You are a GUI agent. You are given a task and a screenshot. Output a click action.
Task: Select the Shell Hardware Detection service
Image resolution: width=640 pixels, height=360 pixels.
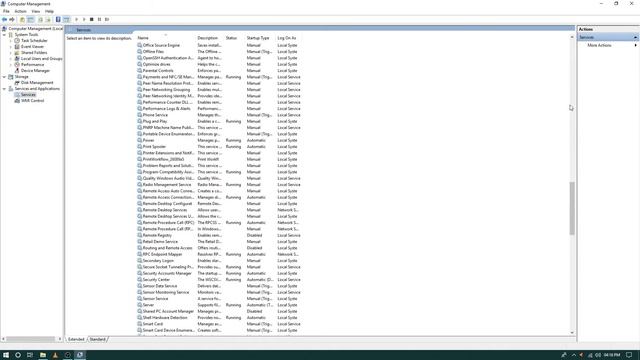(x=219, y=318)
